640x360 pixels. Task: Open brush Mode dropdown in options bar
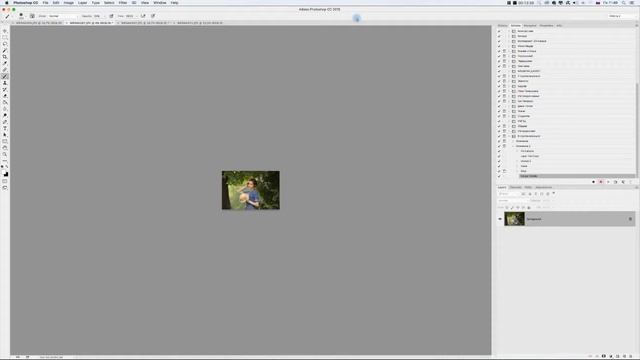[x=63, y=16]
